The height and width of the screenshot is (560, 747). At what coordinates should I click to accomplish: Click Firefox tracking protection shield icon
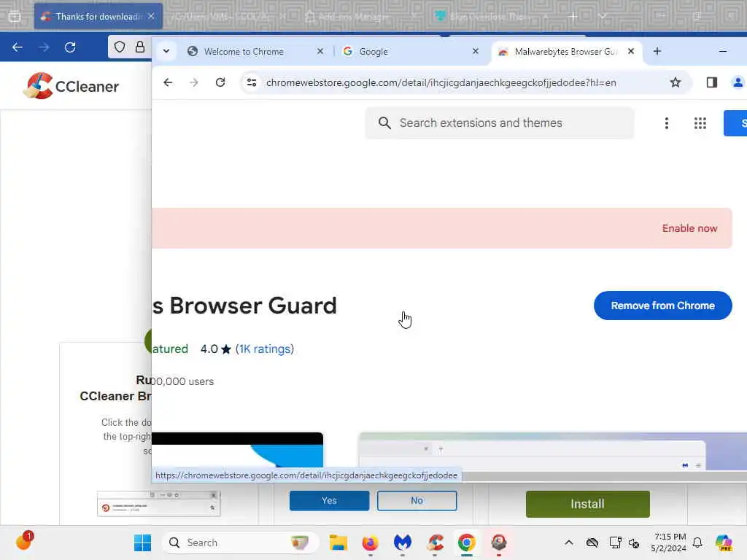click(x=120, y=47)
